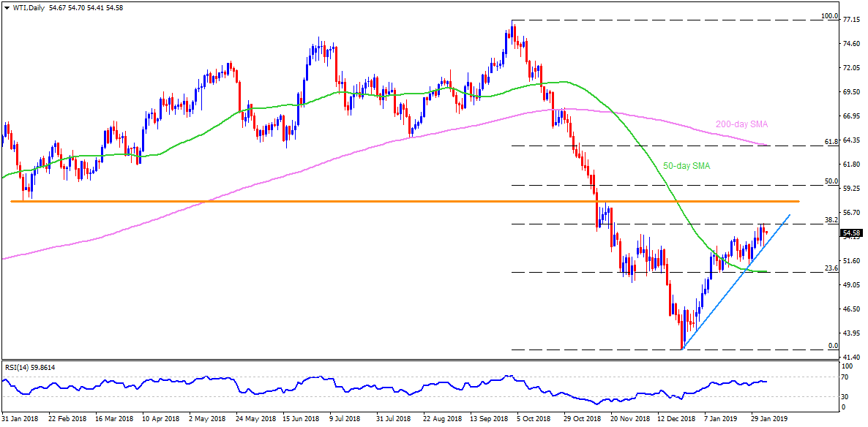Click the 77.15 price axis label
868x427 pixels.
852,20
